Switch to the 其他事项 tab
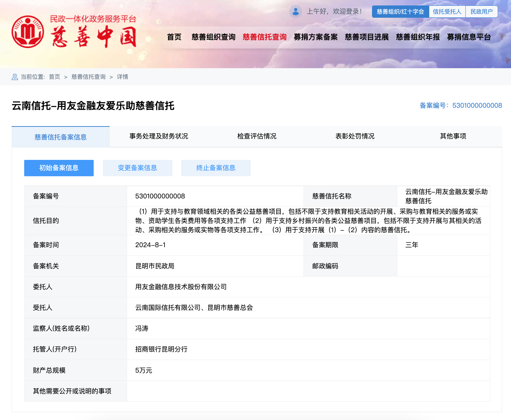Screen dimensions: 511x420 pyautogui.click(x=453, y=136)
